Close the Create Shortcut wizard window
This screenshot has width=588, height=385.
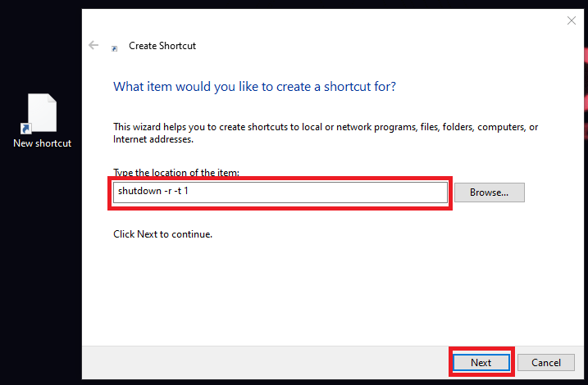click(571, 20)
